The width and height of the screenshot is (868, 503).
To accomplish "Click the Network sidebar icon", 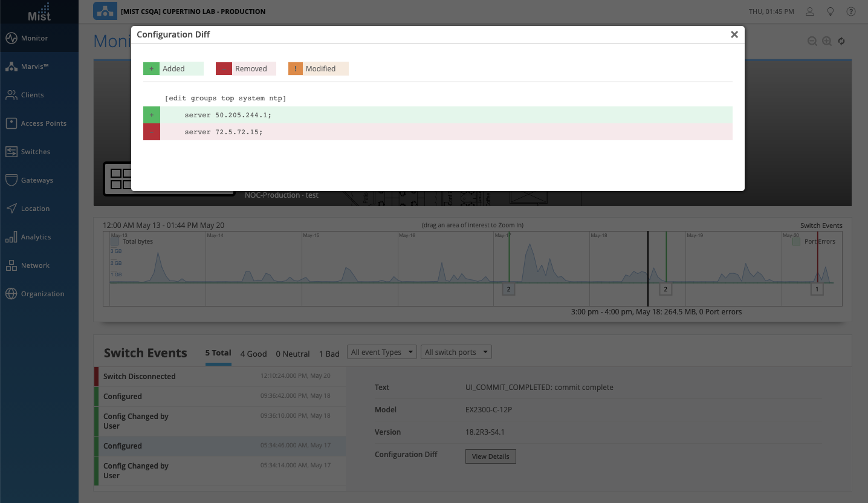I will pyautogui.click(x=11, y=265).
